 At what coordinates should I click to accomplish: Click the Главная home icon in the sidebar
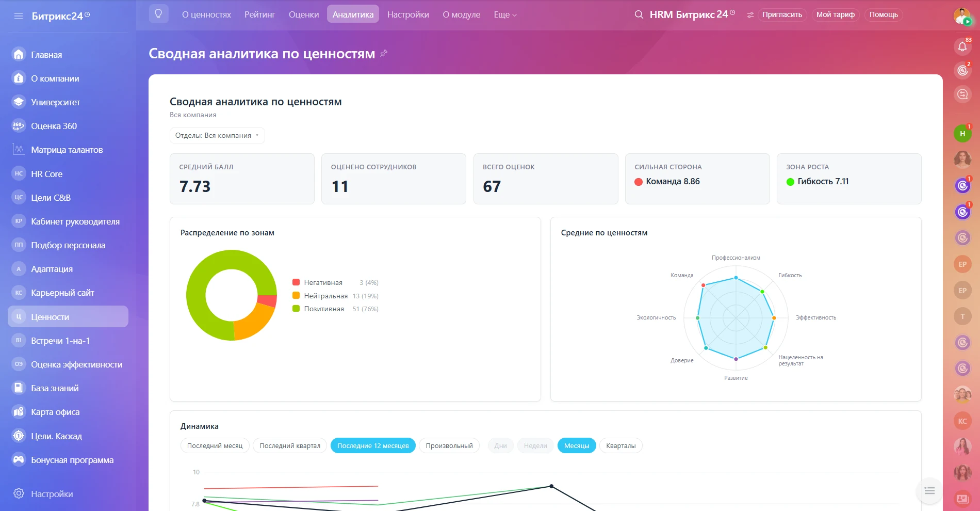point(19,54)
